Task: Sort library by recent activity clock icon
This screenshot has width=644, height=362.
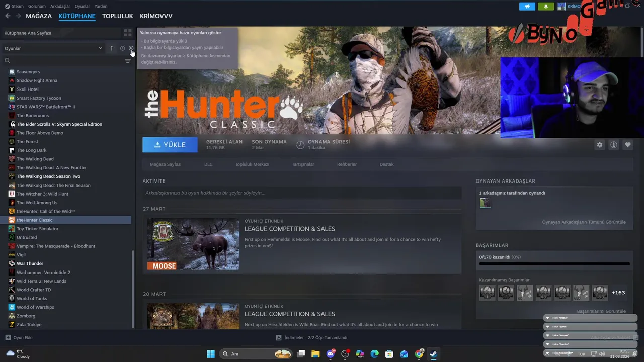Action: coord(122,48)
